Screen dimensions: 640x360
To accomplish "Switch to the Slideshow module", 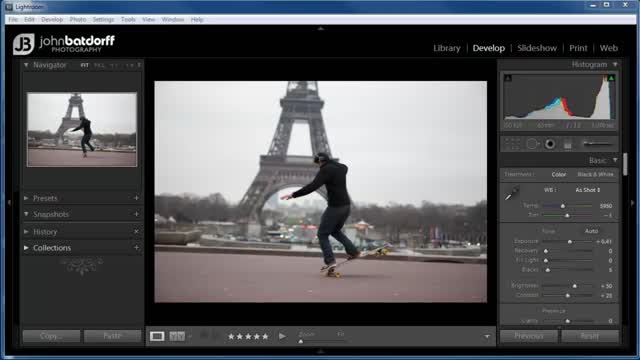I will pos(537,48).
